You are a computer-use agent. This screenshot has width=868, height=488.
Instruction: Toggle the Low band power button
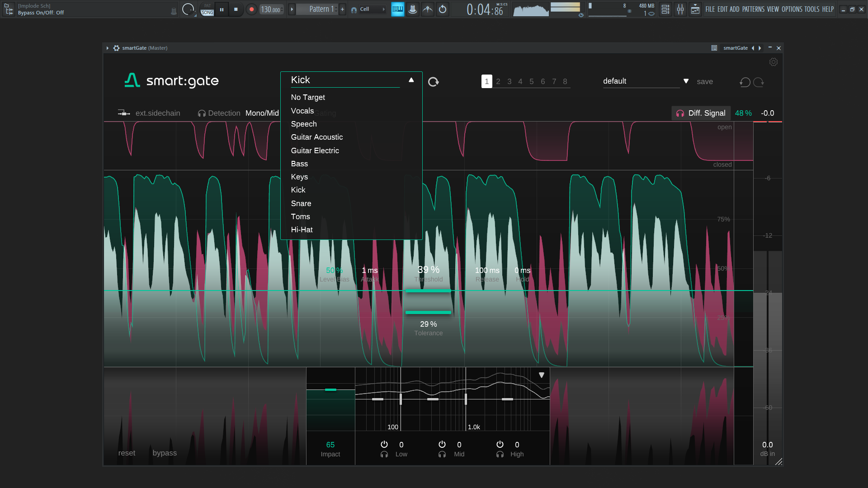384,444
